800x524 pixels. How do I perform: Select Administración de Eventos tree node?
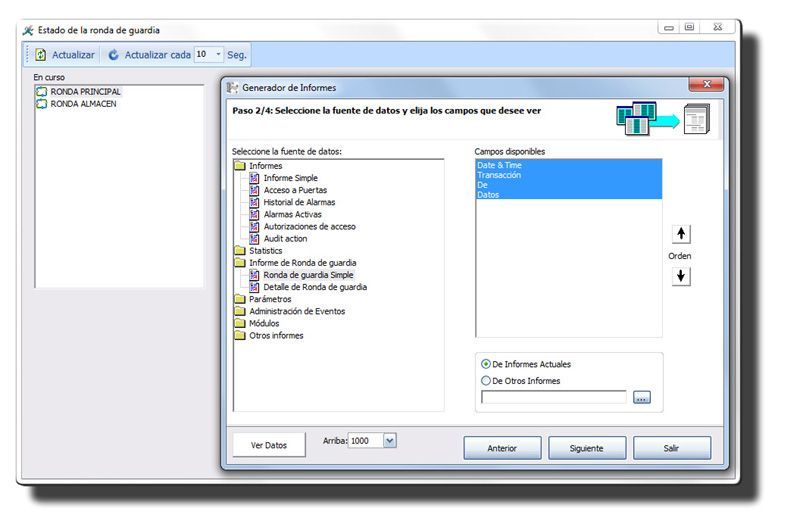point(297,311)
